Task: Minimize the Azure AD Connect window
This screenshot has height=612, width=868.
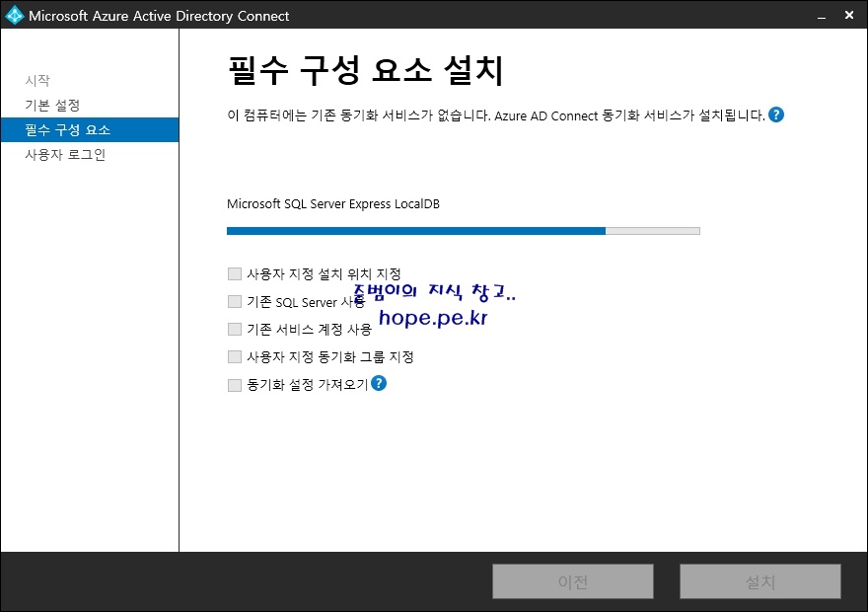Action: (x=822, y=16)
